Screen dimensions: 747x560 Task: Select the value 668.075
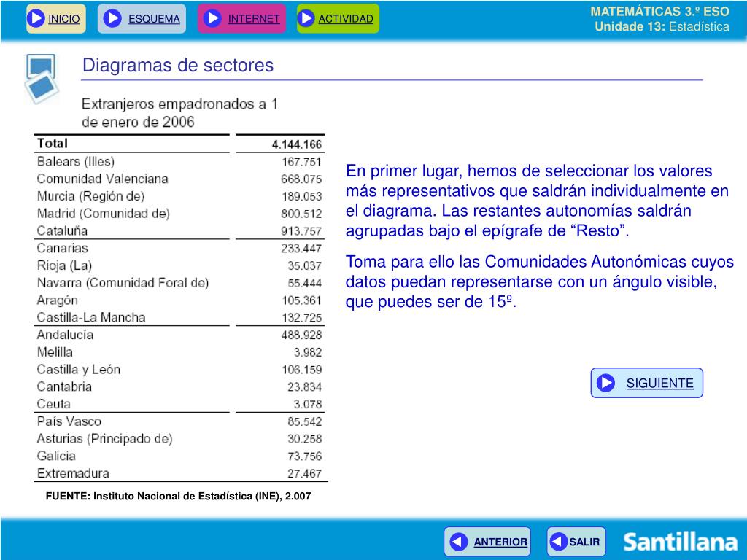tap(301, 179)
